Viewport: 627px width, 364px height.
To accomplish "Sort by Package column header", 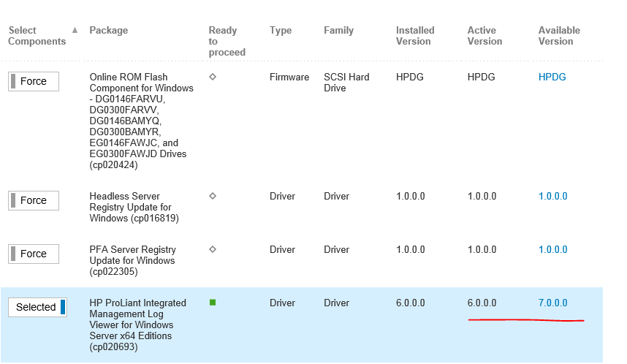I will click(109, 31).
